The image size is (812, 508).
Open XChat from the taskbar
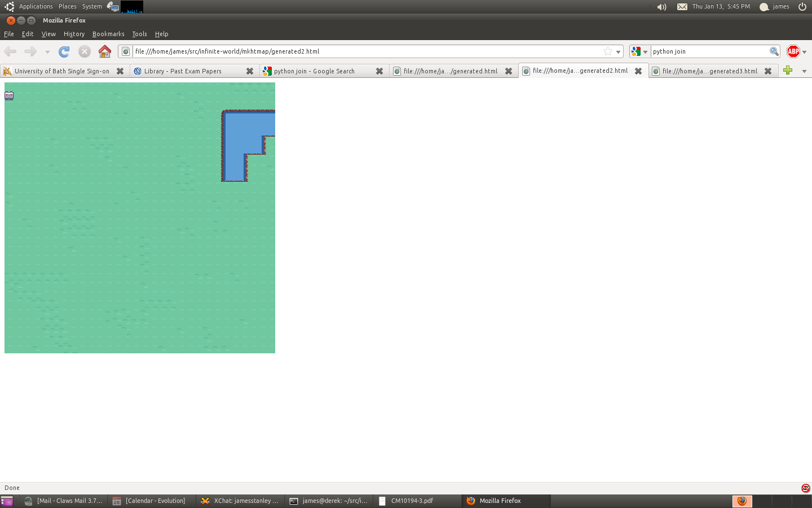click(x=240, y=501)
